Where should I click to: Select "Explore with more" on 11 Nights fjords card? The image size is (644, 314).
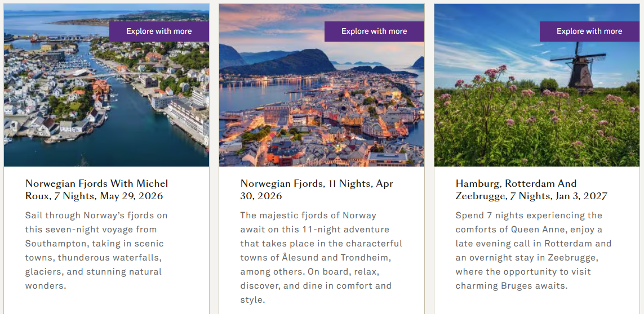374,32
